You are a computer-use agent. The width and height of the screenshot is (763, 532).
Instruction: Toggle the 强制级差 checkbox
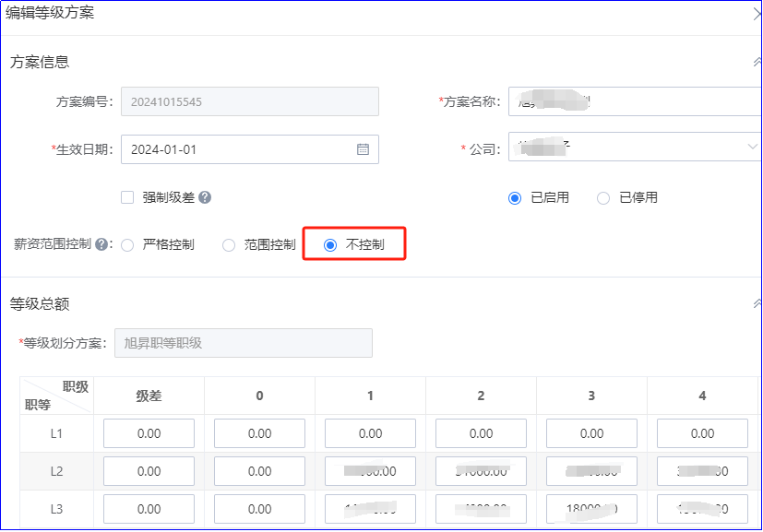(x=128, y=197)
